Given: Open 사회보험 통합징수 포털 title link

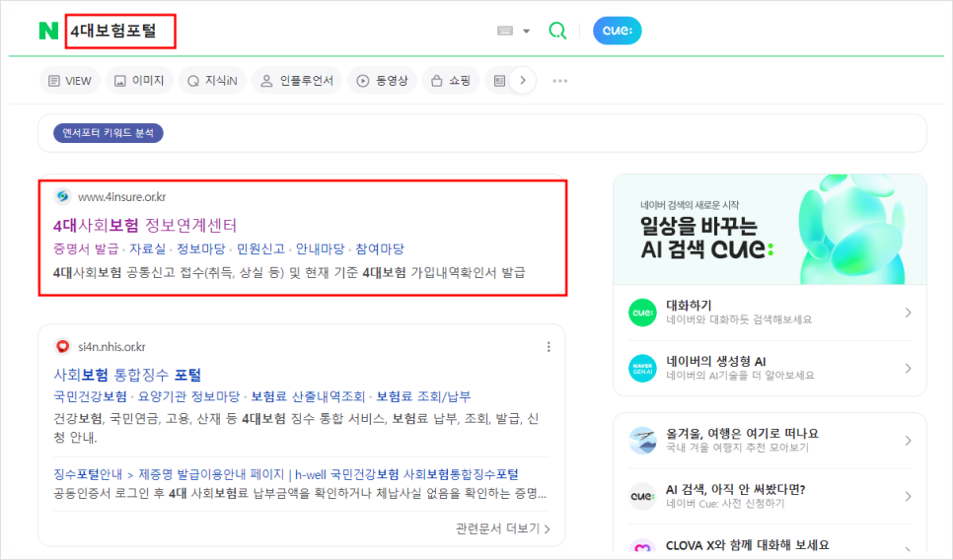Looking at the screenshot, I should click(127, 375).
